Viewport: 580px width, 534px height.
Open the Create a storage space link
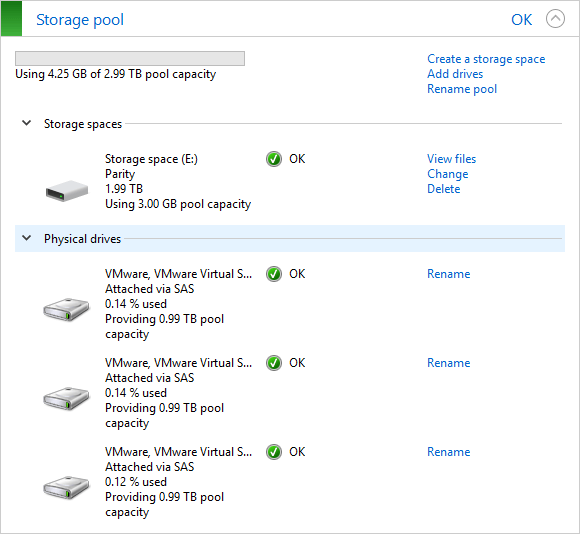point(486,59)
